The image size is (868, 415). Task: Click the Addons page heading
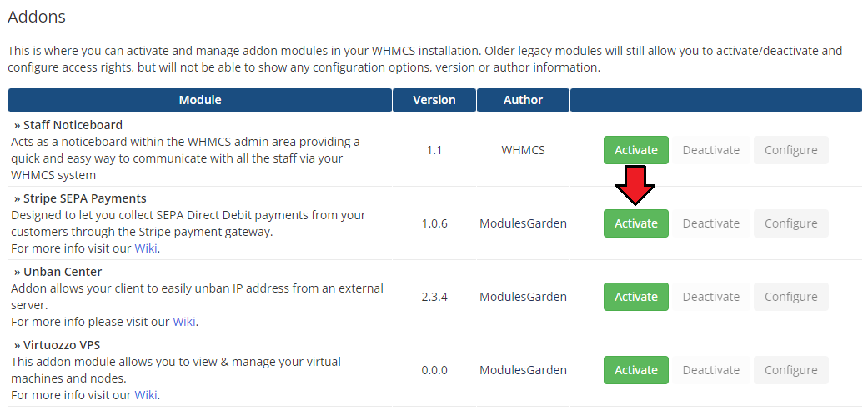tap(37, 17)
